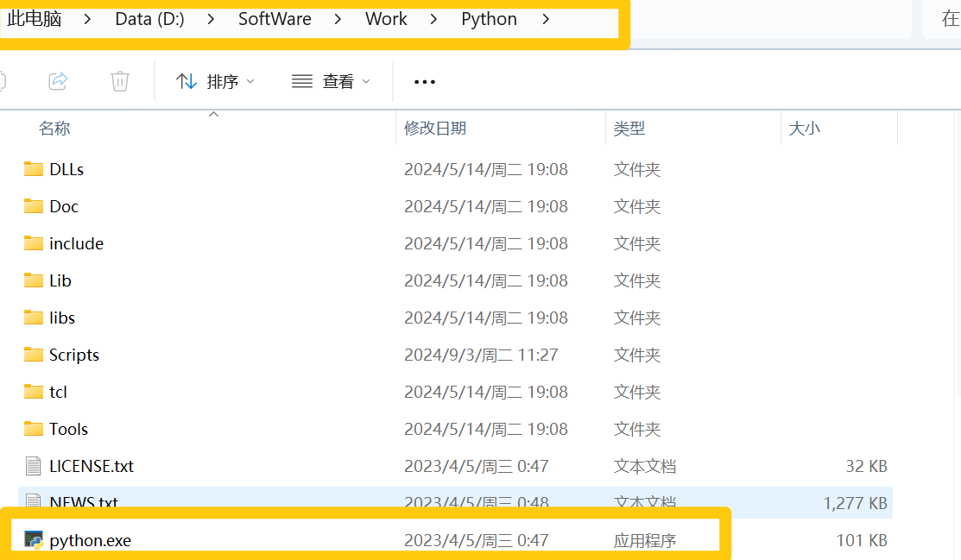961x560 pixels.
Task: Open the three-dot See more menu
Action: [425, 81]
